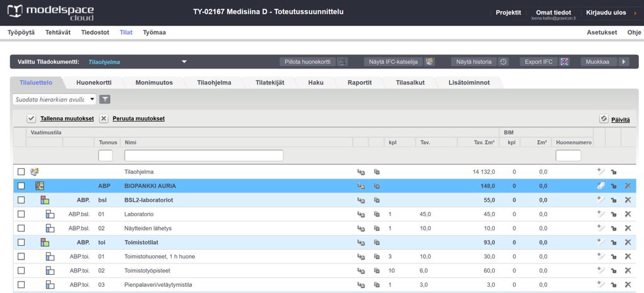Image resolution: width=644 pixels, height=293 pixels.
Task: Check the Tilaohjelma row checkbox
Action: [21, 172]
